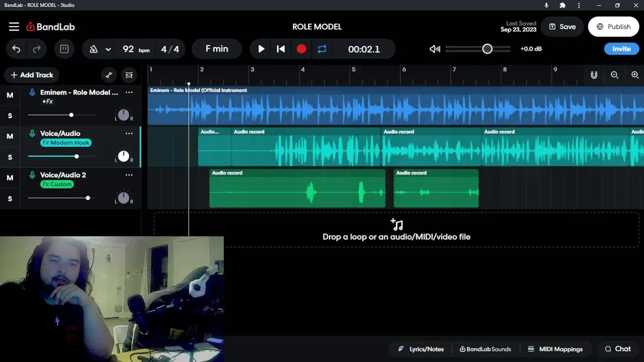Open the automation tool icon
Screen dimensions: 644x362
[109, 75]
